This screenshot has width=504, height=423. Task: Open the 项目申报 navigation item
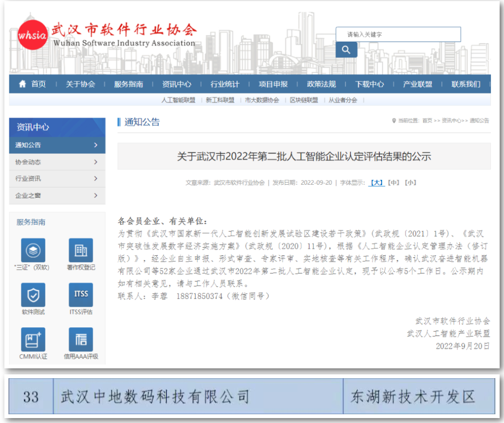pyautogui.click(x=273, y=84)
